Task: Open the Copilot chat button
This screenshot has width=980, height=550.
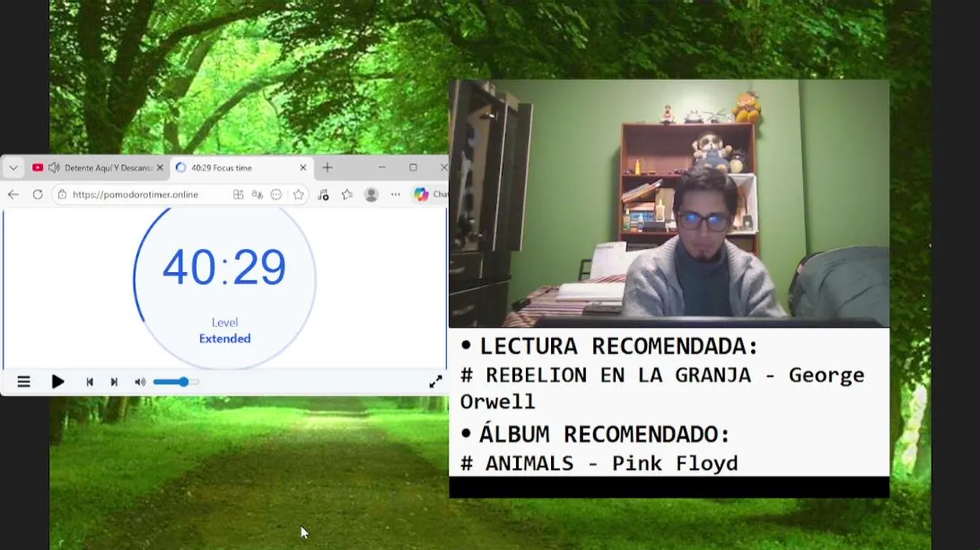Action: [430, 195]
